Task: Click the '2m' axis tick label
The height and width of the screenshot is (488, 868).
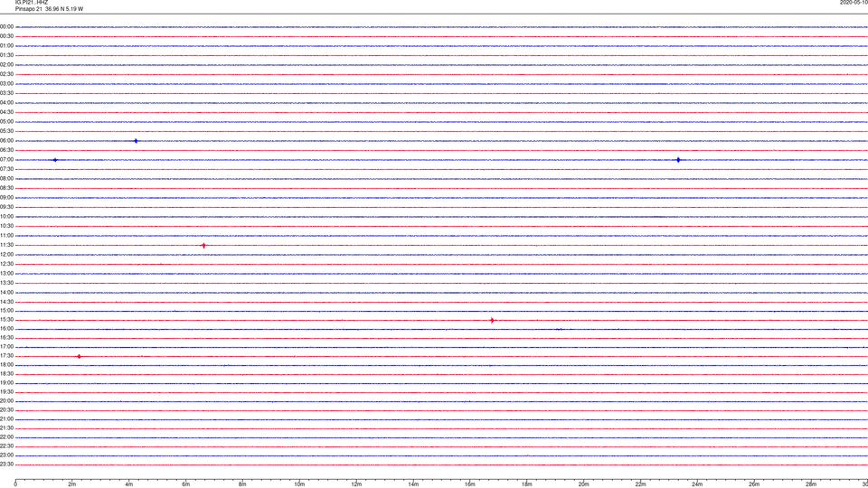Action: pyautogui.click(x=72, y=484)
